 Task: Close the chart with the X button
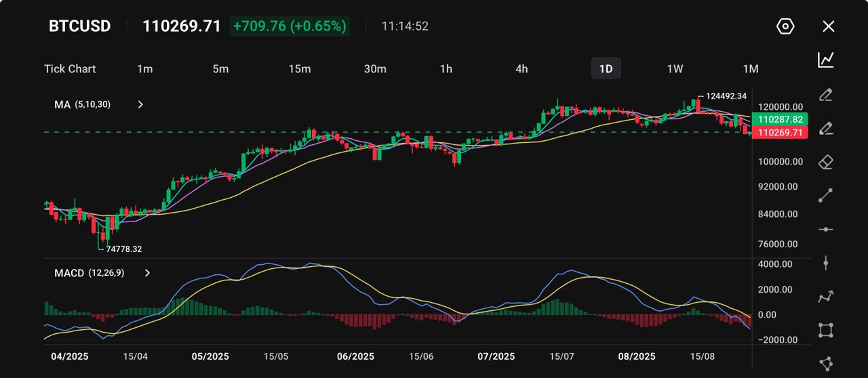click(x=828, y=26)
